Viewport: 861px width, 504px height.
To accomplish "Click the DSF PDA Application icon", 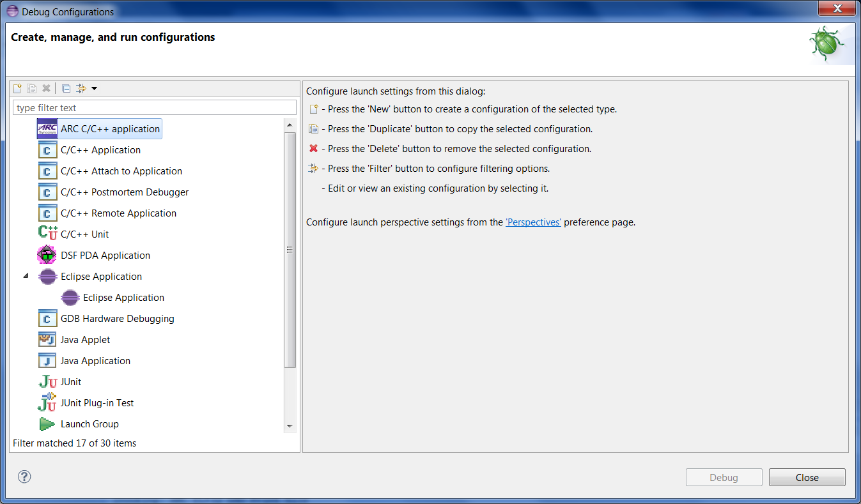I will (47, 255).
